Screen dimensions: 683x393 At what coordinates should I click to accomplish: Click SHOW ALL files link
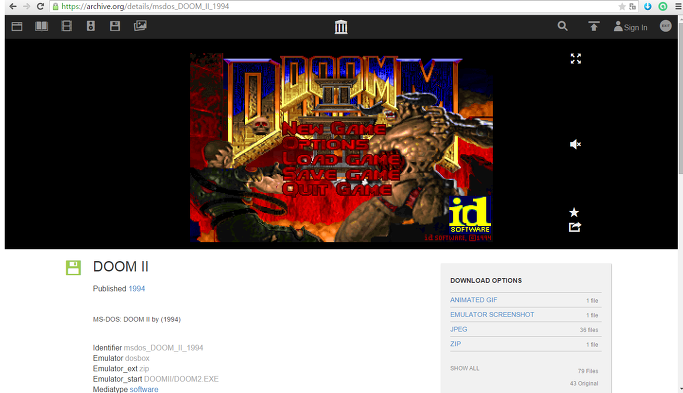465,369
